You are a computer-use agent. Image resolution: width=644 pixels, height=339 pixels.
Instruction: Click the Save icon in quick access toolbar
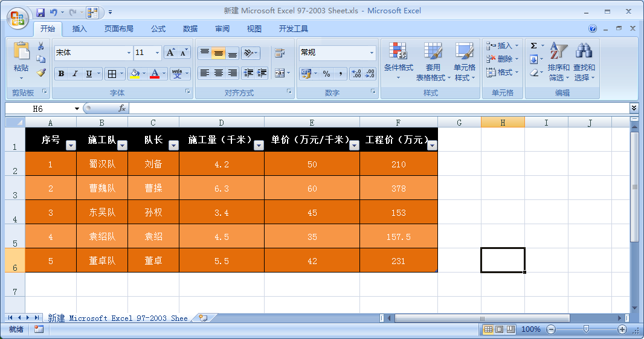tap(40, 11)
